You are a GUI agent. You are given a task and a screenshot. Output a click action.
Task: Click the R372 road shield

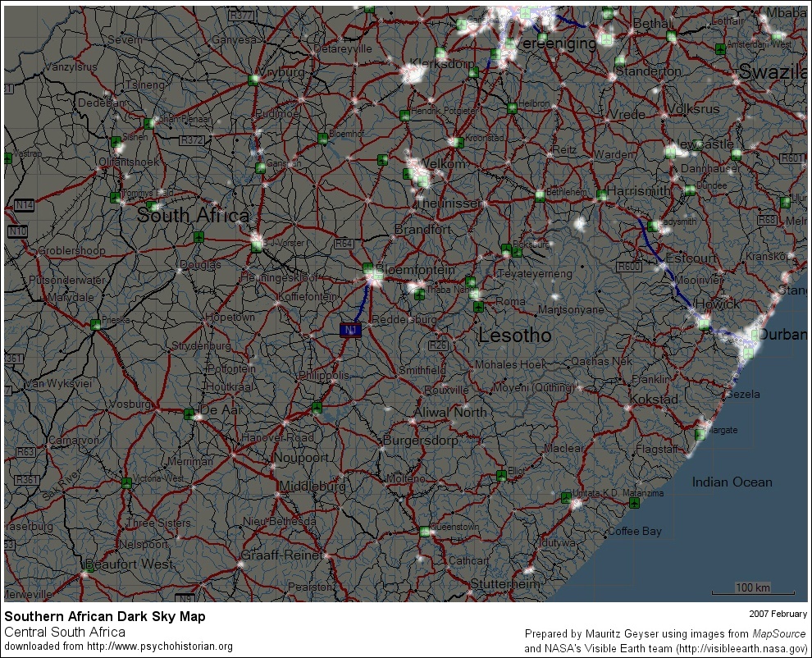191,140
